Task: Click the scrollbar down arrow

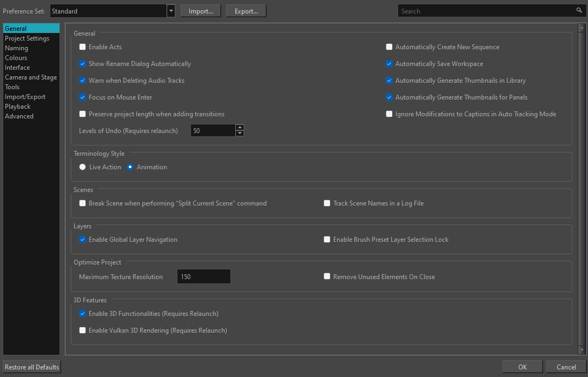Action: (x=582, y=350)
